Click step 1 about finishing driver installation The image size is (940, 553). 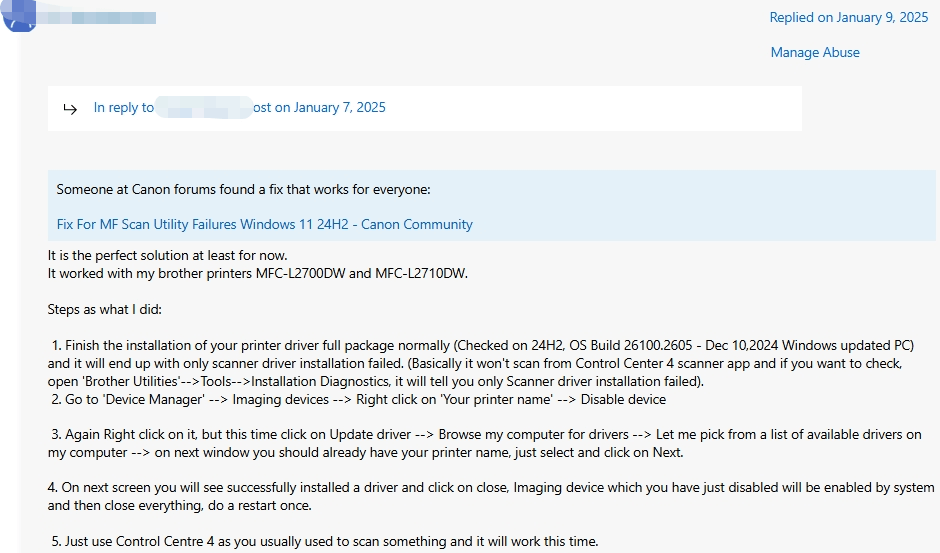tap(481, 363)
